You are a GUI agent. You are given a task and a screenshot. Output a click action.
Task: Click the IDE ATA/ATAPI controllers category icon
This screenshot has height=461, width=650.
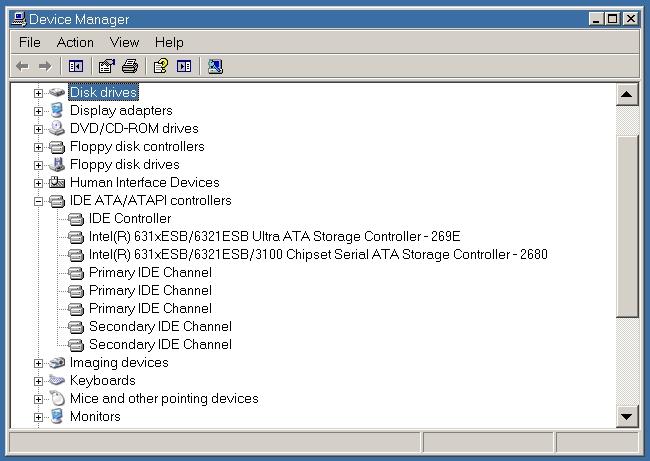57,201
